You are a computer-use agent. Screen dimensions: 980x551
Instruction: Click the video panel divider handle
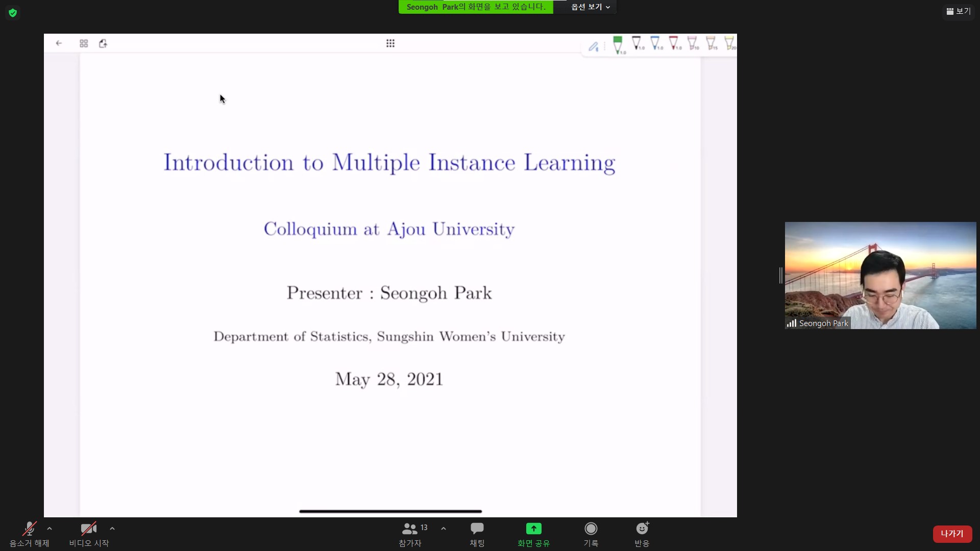780,275
